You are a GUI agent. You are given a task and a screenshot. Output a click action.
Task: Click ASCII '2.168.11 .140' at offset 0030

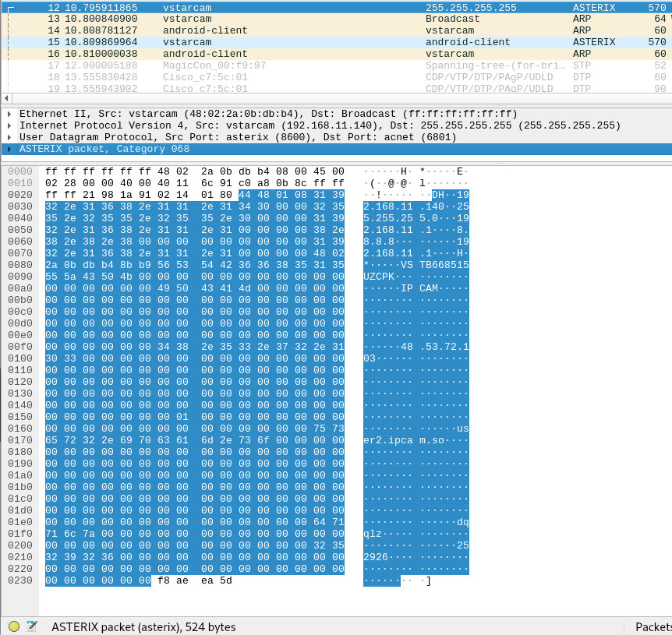coord(404,206)
